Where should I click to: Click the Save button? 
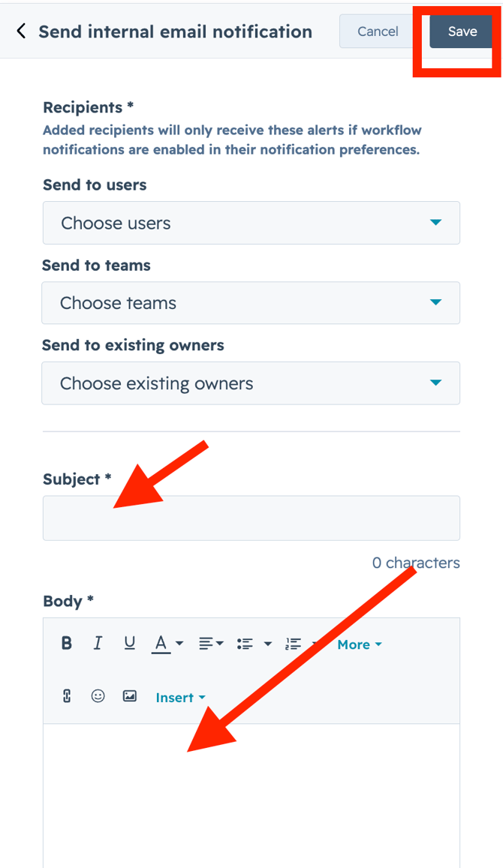pos(462,32)
